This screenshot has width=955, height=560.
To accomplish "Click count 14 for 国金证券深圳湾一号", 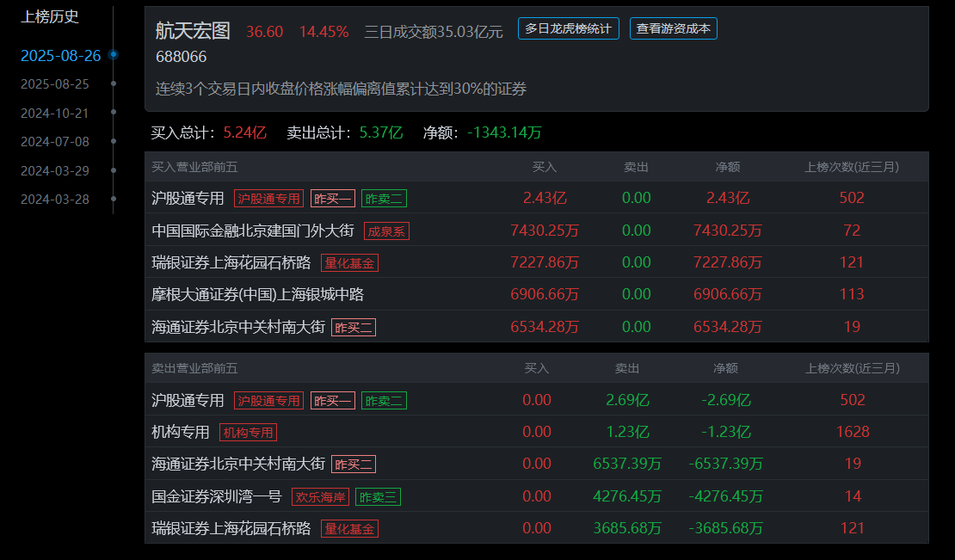I will pos(853,496).
